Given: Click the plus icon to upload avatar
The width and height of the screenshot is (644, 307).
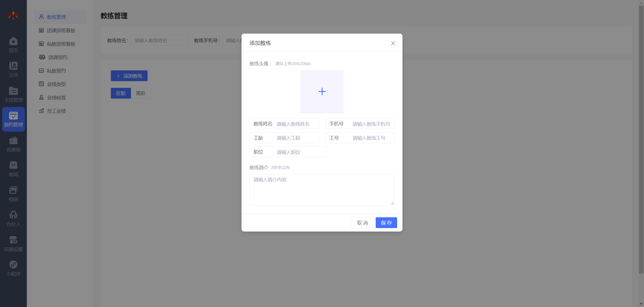Looking at the screenshot, I should [x=322, y=92].
